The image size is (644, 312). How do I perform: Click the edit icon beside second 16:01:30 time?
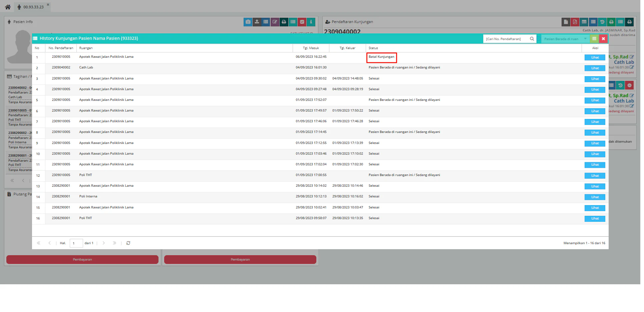click(x=632, y=106)
